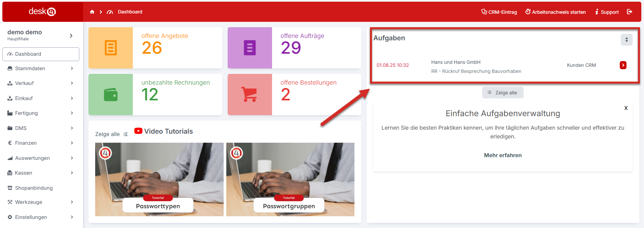Open the Passwortgruppen tutorial video thumbnail
Screen dimensions: 644x228
290,179
